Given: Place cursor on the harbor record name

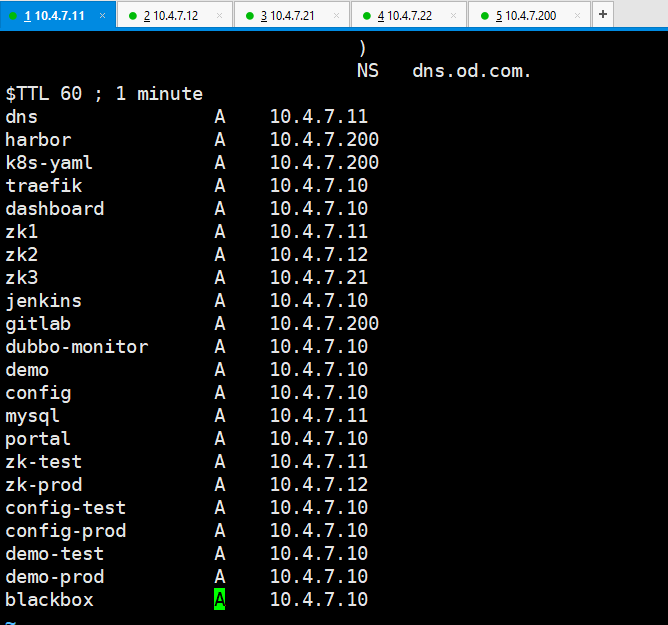Looking at the screenshot, I should coord(38,140).
